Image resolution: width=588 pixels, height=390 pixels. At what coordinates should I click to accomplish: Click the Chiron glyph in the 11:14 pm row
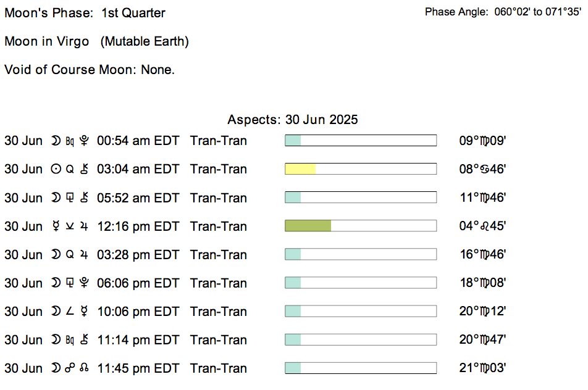pyautogui.click(x=83, y=340)
